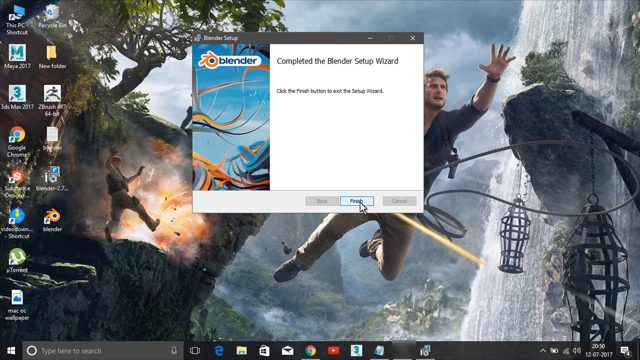640x360 pixels.
Task: Click the installer icon on the taskbar
Action: pyautogui.click(x=425, y=351)
